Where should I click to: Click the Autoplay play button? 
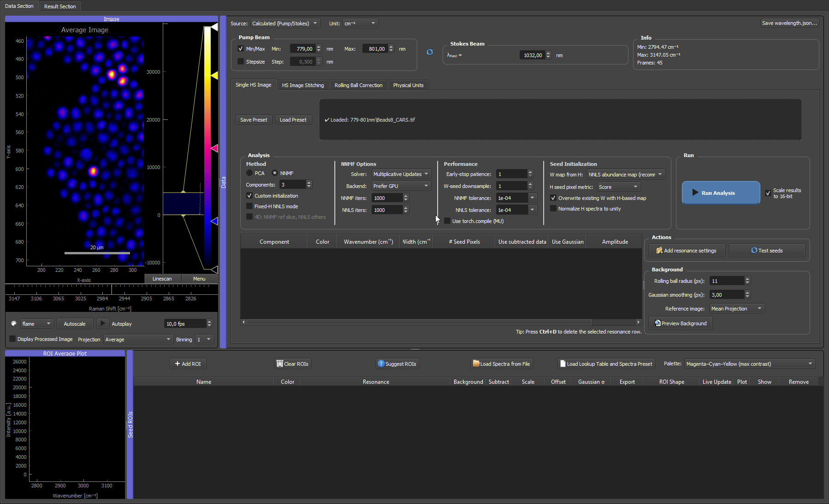point(103,323)
